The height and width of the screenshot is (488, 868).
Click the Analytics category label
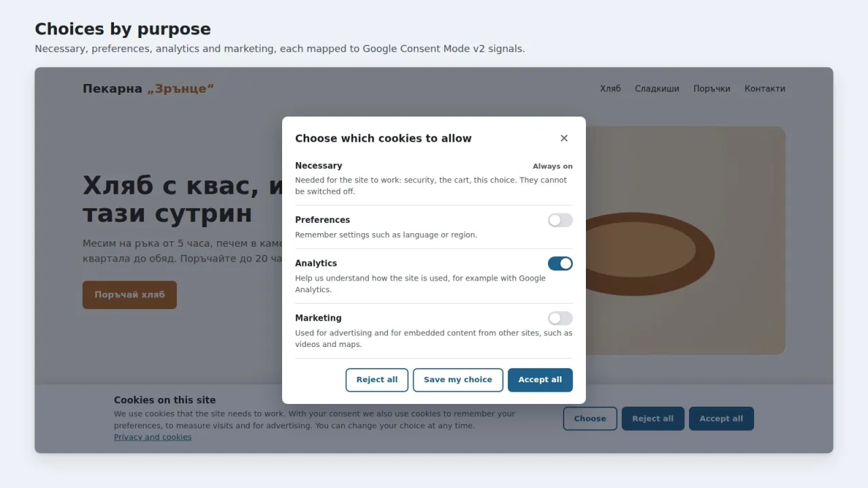316,264
